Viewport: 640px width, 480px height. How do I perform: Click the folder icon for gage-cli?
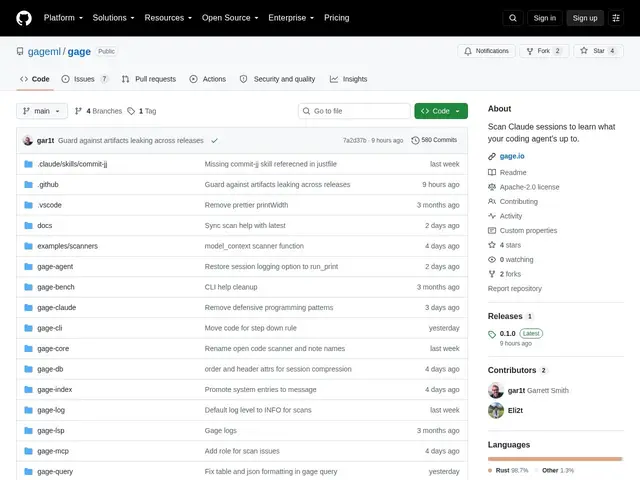point(28,328)
